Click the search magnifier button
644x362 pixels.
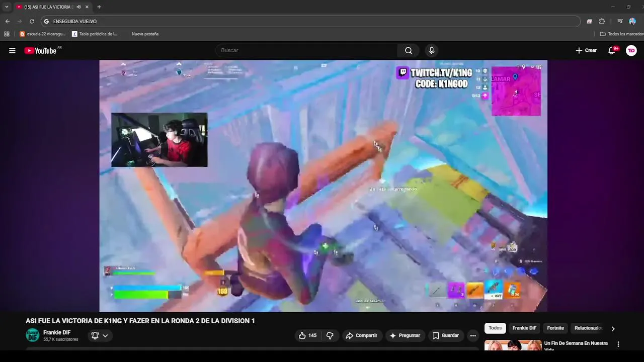(x=409, y=50)
